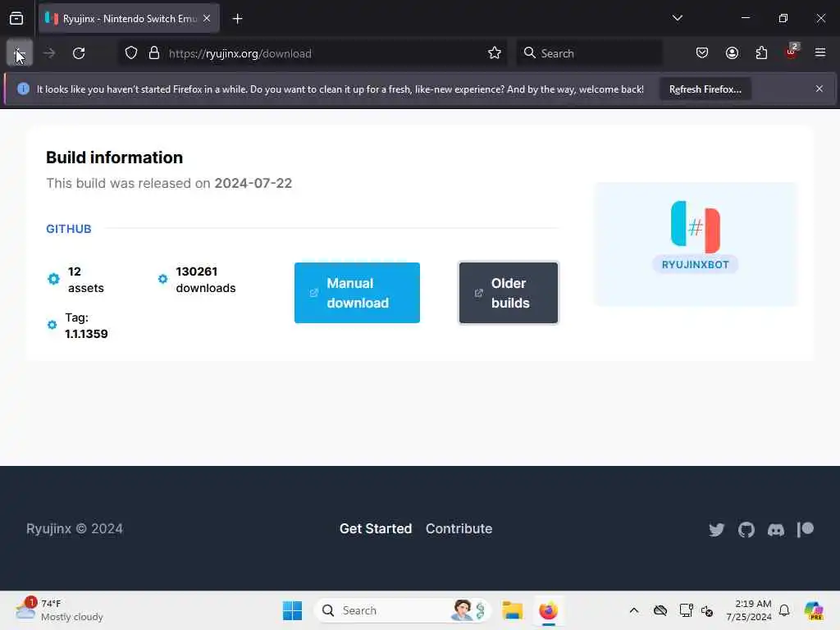Click the gear icon beside Tag
The image size is (840, 630).
click(x=52, y=325)
